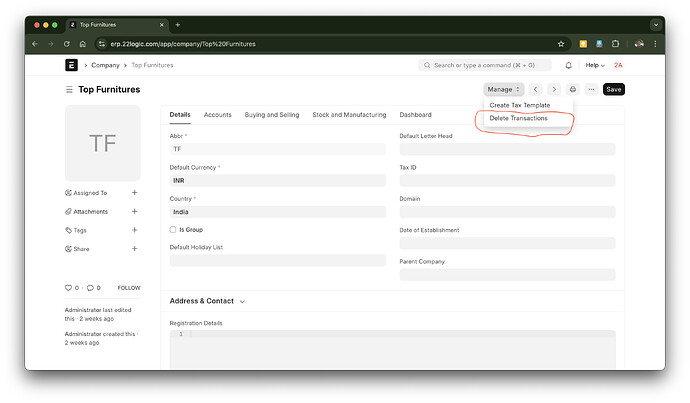The image size is (690, 403).
Task: Click the Save button
Action: pyautogui.click(x=613, y=89)
